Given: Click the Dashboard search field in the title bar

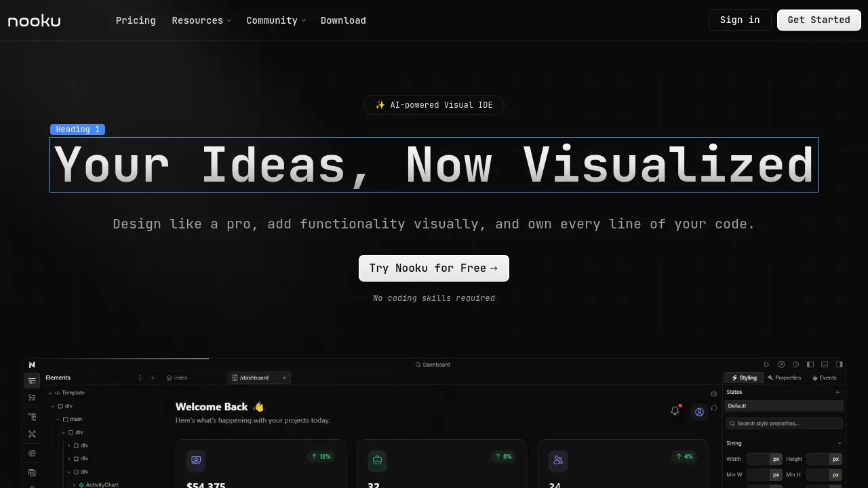Looking at the screenshot, I should 433,365.
